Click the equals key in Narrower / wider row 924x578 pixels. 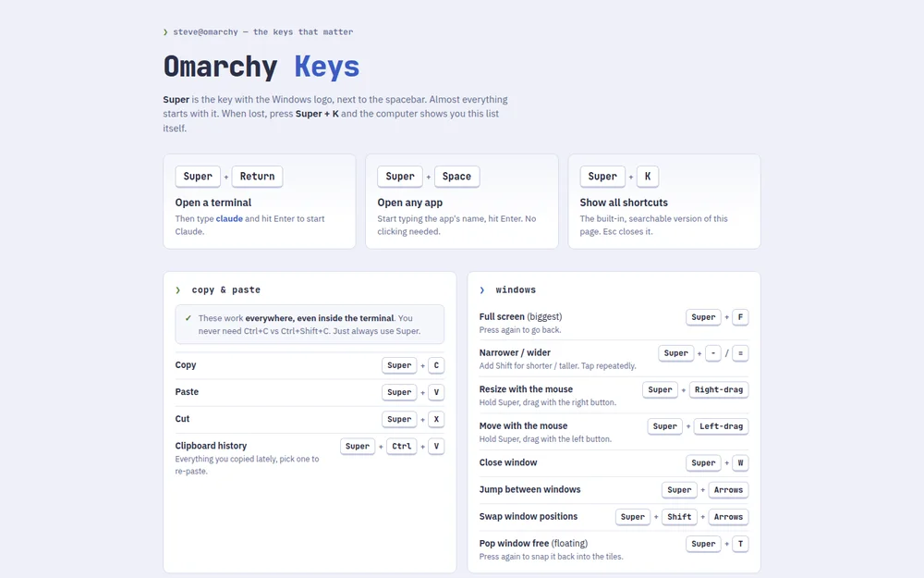coord(740,353)
